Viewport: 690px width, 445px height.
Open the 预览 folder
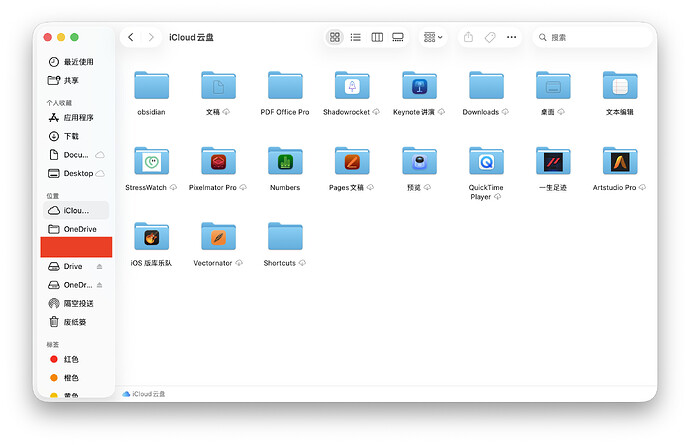pyautogui.click(x=419, y=161)
